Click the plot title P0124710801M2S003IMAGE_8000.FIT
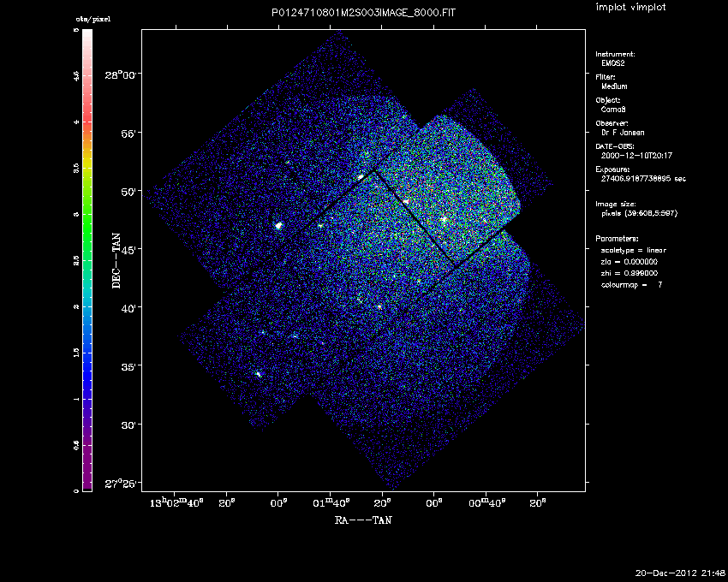Image resolution: width=728 pixels, height=582 pixels. pyautogui.click(x=363, y=13)
